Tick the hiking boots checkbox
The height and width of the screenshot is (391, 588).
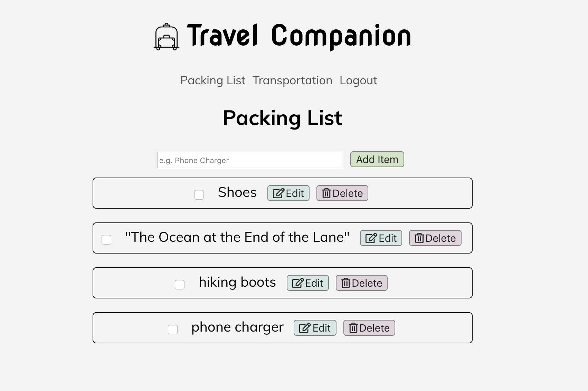tap(180, 285)
